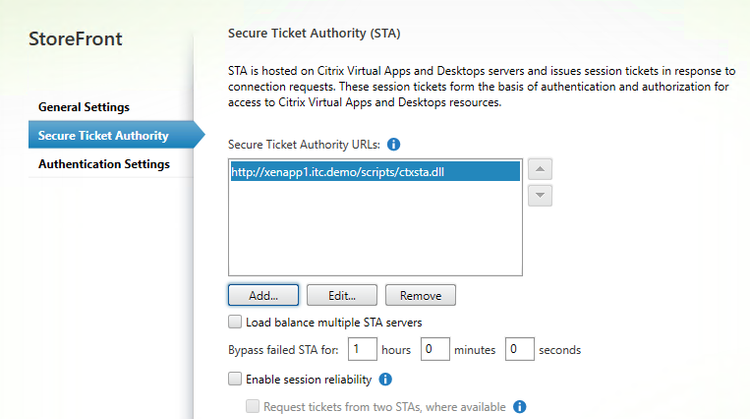Click the StoreFront heading
This screenshot has height=419, width=750.
[x=76, y=39]
